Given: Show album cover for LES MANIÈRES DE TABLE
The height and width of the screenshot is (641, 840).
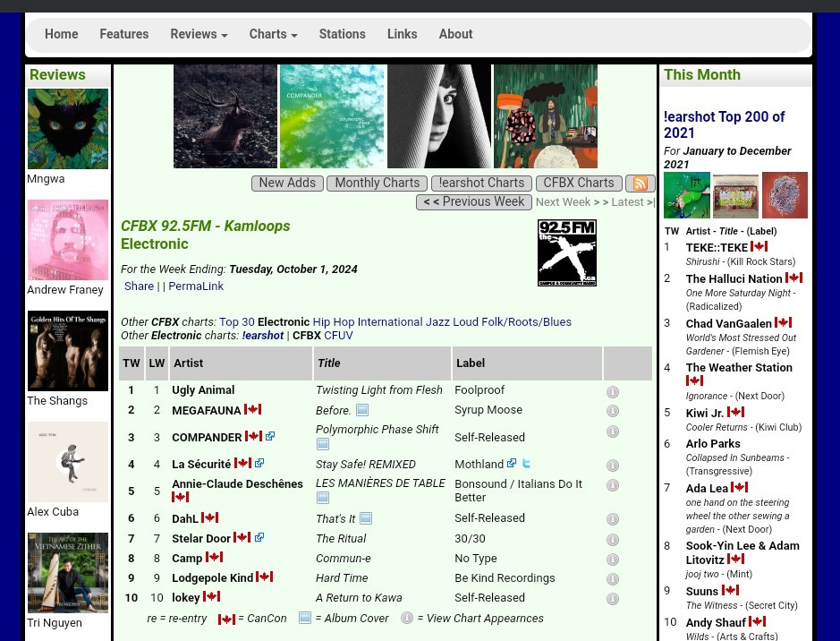Looking at the screenshot, I should click(323, 498).
